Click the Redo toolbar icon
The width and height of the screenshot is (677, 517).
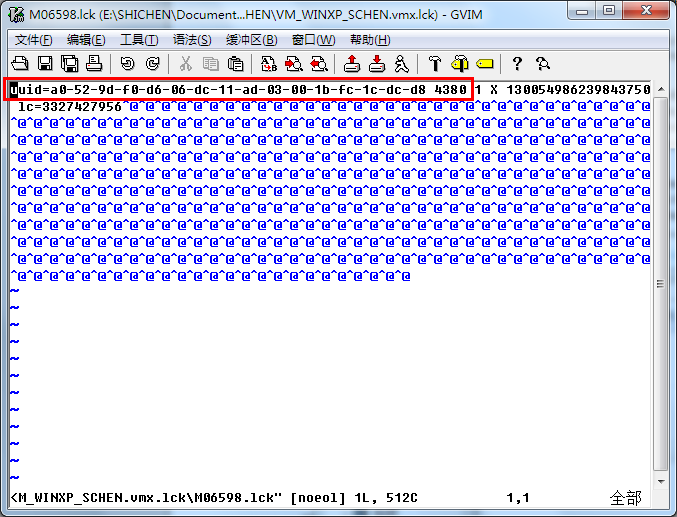tap(152, 63)
